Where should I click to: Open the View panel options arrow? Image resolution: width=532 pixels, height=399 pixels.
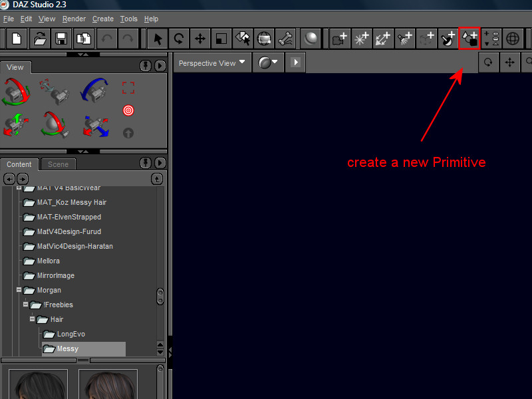click(x=160, y=66)
